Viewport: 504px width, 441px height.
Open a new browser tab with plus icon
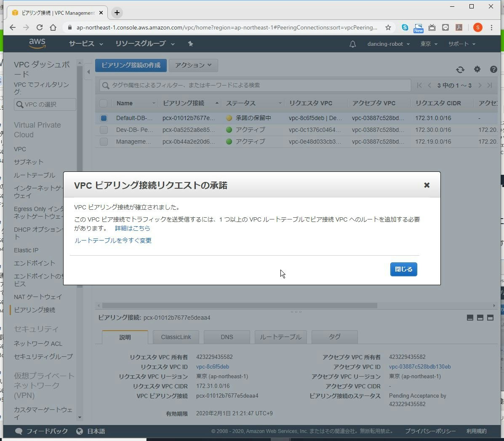point(117,13)
